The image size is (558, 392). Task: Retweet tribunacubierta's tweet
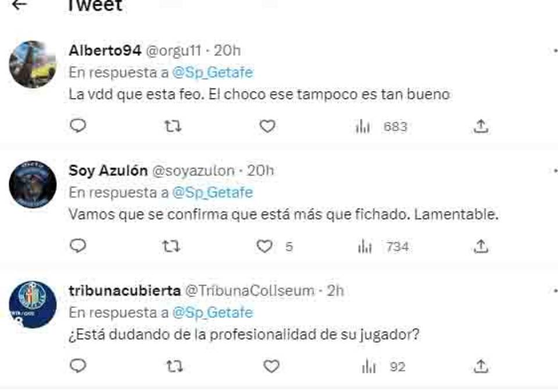(173, 366)
